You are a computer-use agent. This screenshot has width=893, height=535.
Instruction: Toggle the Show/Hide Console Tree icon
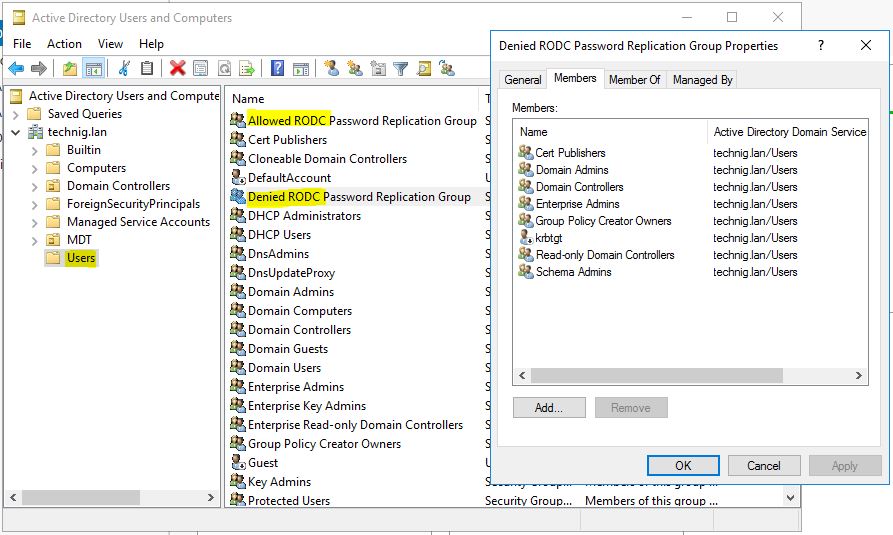tap(93, 69)
